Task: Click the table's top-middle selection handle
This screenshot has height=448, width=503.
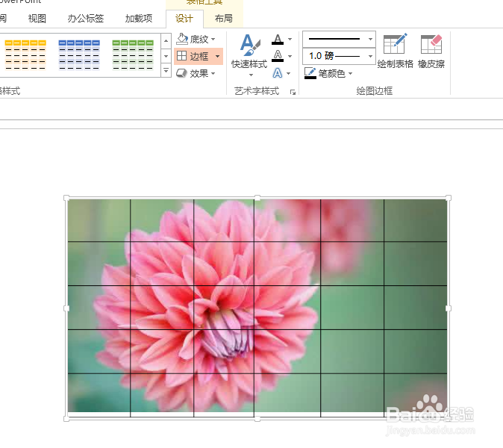Action: click(x=257, y=198)
